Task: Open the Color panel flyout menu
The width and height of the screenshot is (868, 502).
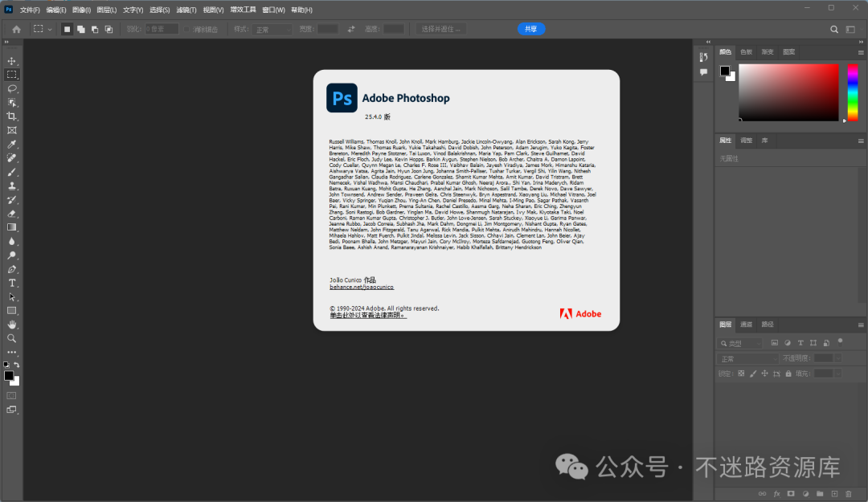Action: click(x=861, y=52)
